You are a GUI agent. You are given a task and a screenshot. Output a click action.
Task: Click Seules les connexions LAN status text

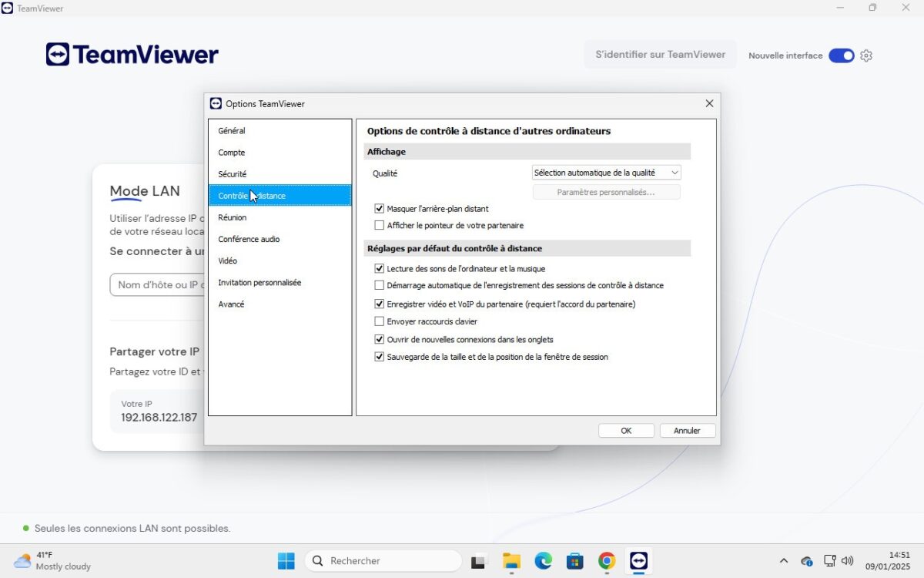132,529
